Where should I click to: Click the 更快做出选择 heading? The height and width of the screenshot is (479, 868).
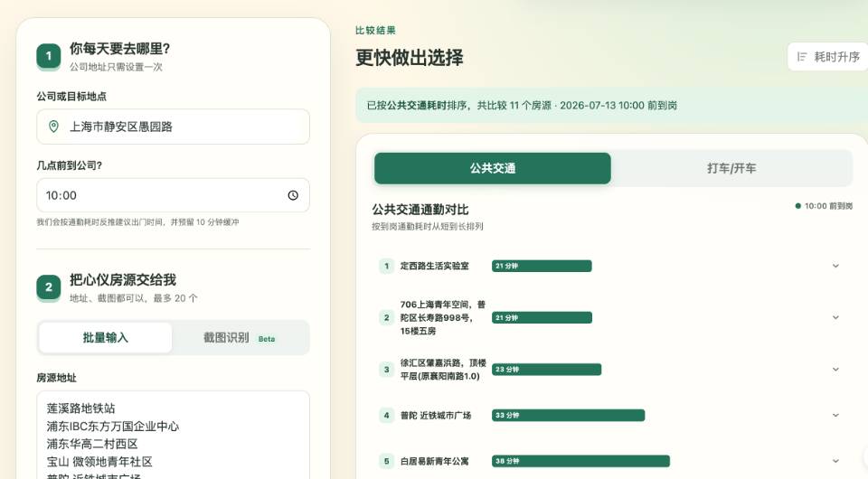point(409,58)
